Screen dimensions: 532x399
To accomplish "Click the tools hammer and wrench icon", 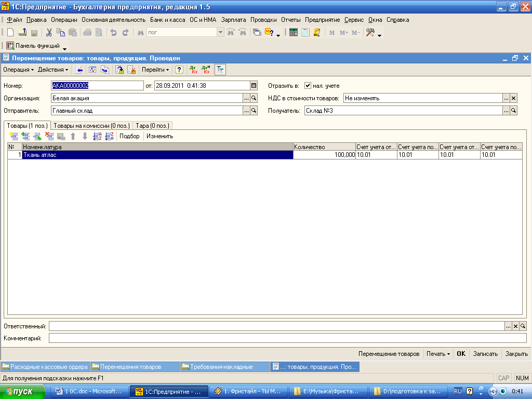I will coord(370,33).
